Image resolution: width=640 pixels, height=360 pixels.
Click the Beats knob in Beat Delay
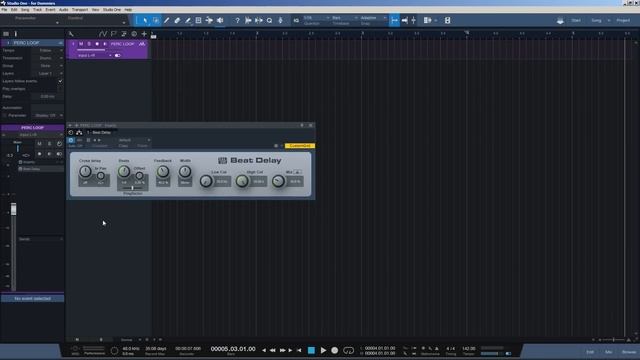coord(124,171)
